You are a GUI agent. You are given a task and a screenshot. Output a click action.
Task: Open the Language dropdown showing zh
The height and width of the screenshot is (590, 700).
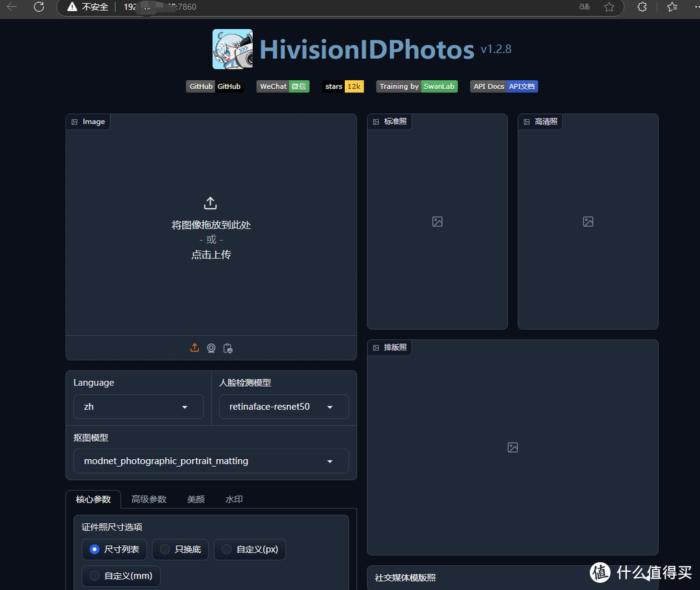click(x=138, y=407)
